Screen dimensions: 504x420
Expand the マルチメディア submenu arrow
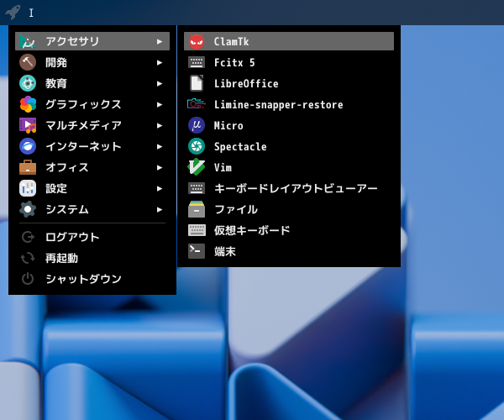pos(160,126)
